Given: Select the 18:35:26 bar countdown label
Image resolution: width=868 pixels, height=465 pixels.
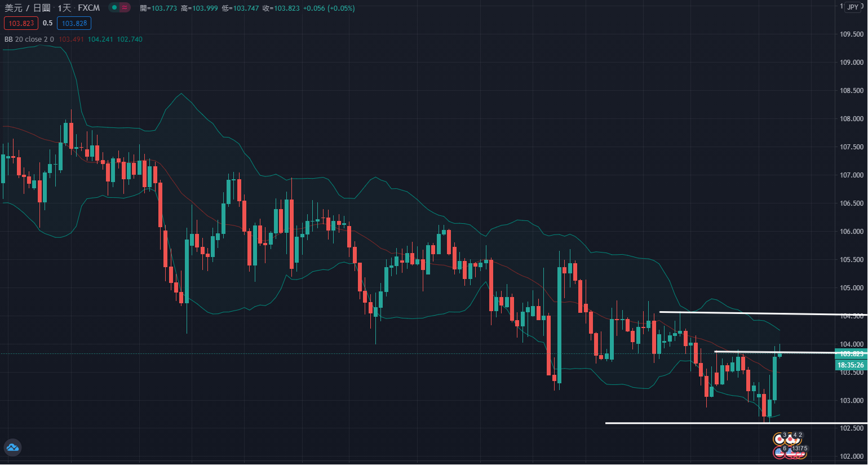Looking at the screenshot, I should coord(851,365).
